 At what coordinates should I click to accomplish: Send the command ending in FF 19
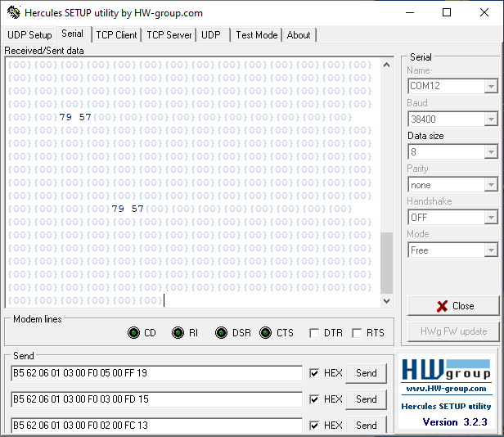tap(366, 373)
